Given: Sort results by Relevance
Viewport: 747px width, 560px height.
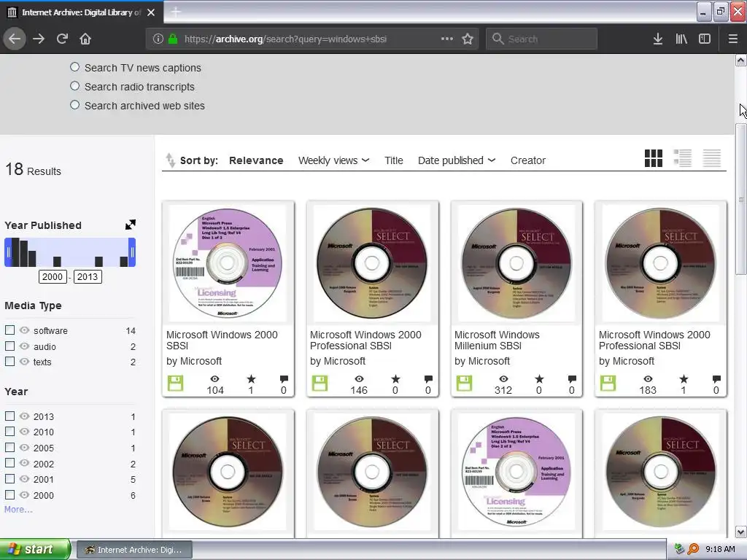Looking at the screenshot, I should point(256,160).
